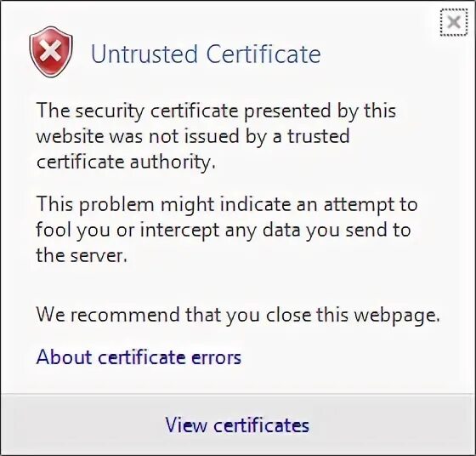Click sentence "We recommend that you close this webpage."

click(238, 315)
